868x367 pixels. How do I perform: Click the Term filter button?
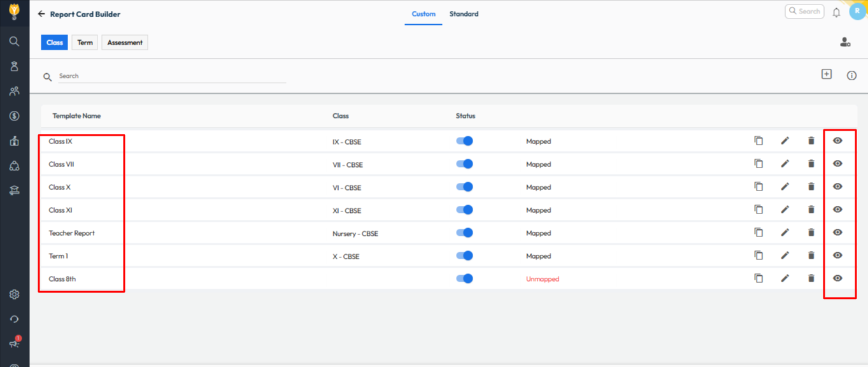tap(85, 43)
